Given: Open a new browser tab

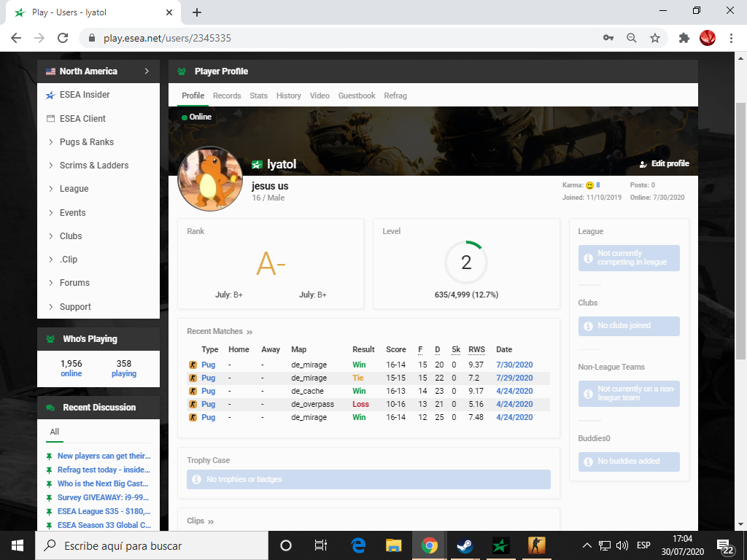Looking at the screenshot, I should click(x=197, y=12).
